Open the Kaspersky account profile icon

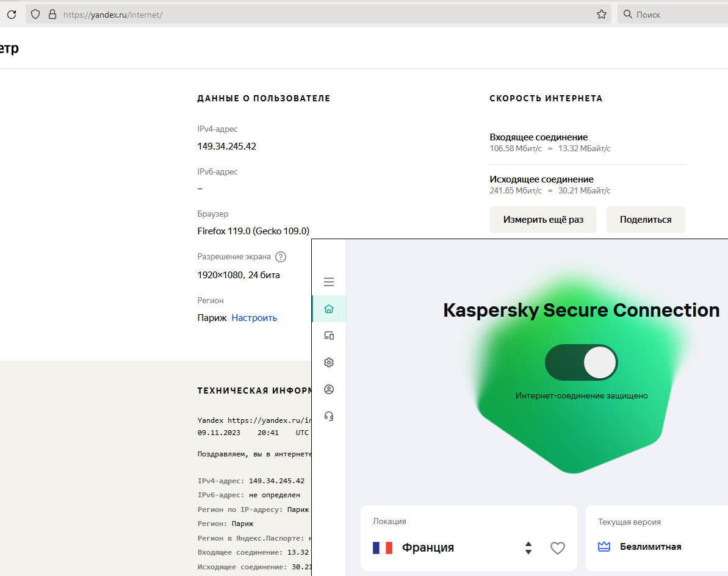(329, 389)
